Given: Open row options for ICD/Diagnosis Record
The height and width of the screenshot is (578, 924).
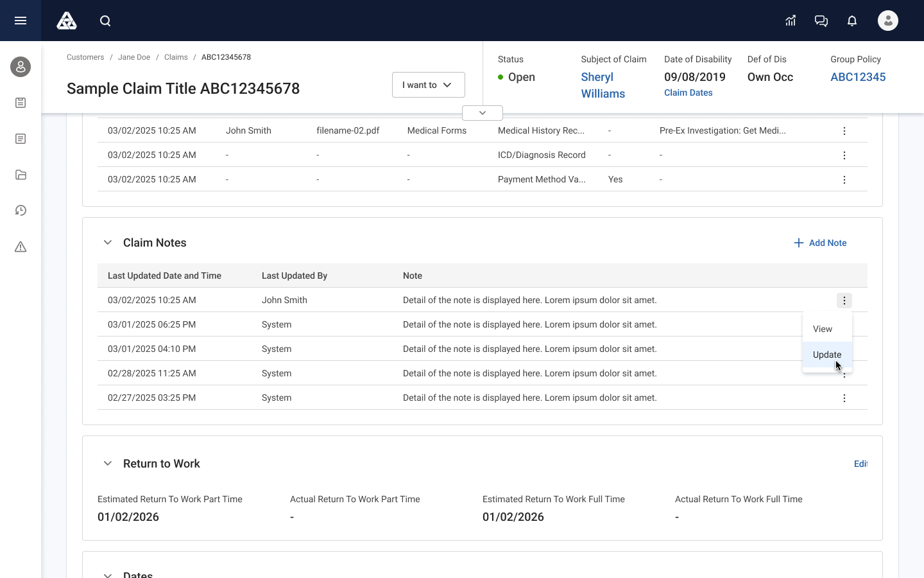Looking at the screenshot, I should pos(844,155).
